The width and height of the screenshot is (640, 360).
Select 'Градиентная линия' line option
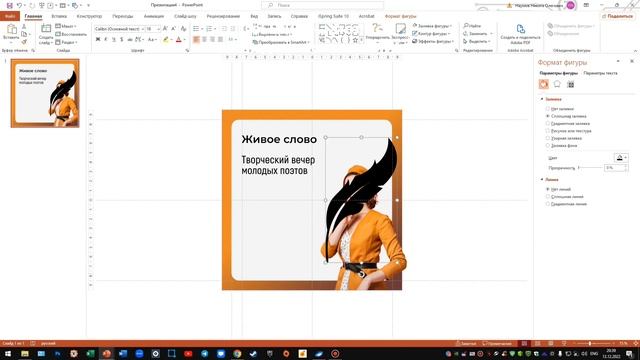click(x=566, y=204)
